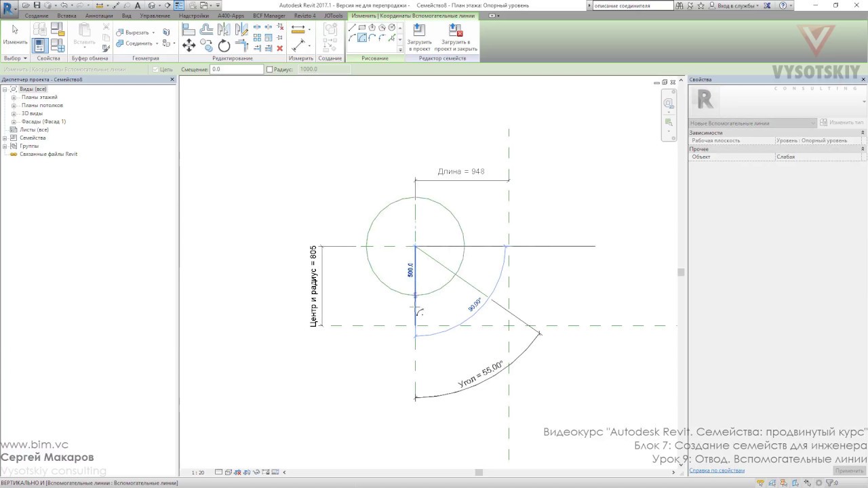Click the Move tool with four arrows
868x488 pixels.
pyautogui.click(x=189, y=46)
